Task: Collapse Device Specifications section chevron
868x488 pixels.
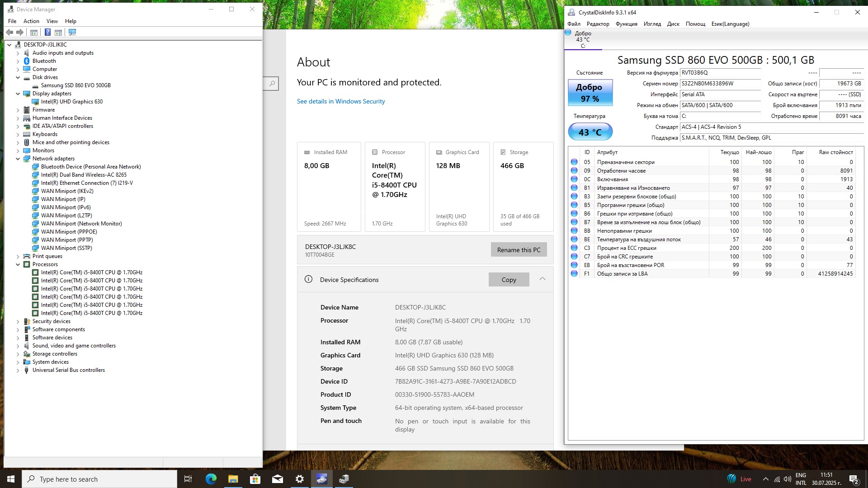Action: pyautogui.click(x=542, y=279)
